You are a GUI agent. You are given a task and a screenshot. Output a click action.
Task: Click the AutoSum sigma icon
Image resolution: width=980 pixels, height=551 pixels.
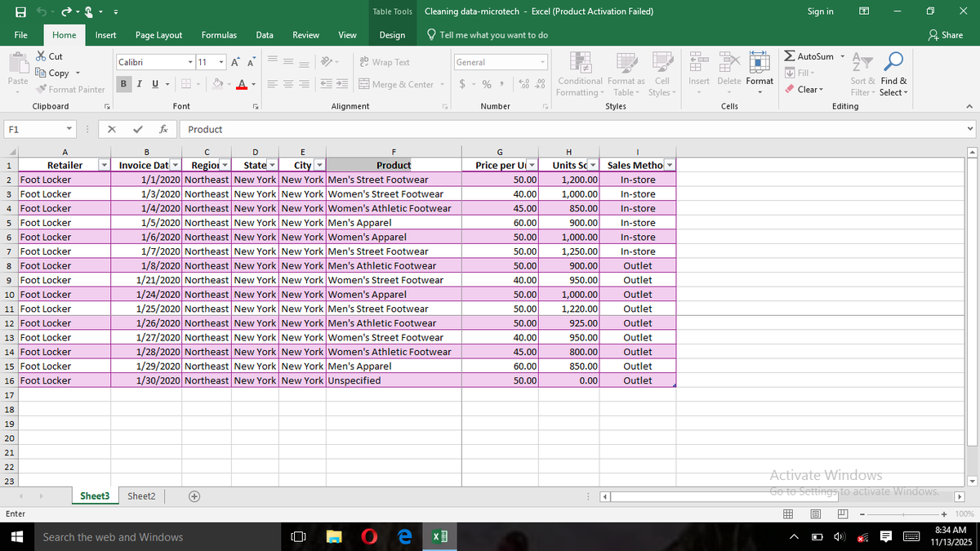click(789, 56)
